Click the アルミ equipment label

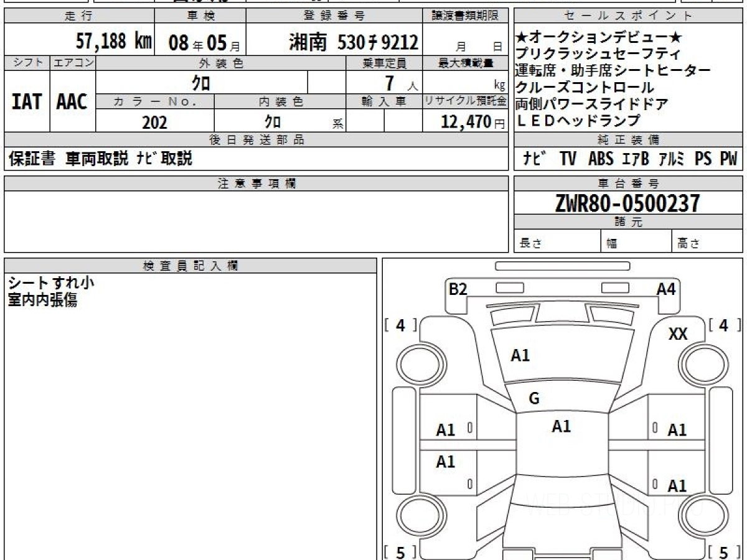pyautogui.click(x=671, y=159)
